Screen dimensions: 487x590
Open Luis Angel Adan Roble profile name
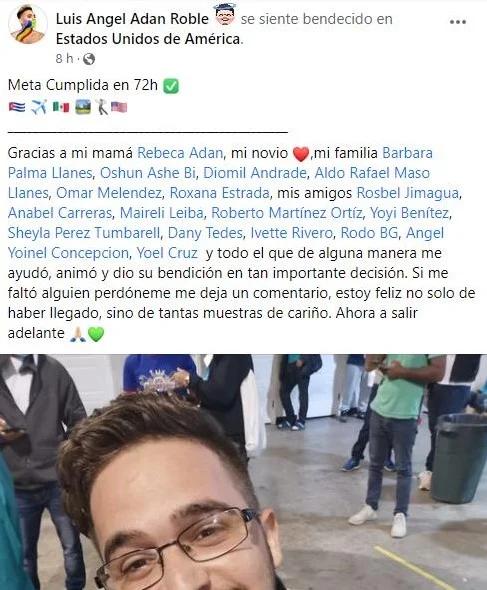132,19
